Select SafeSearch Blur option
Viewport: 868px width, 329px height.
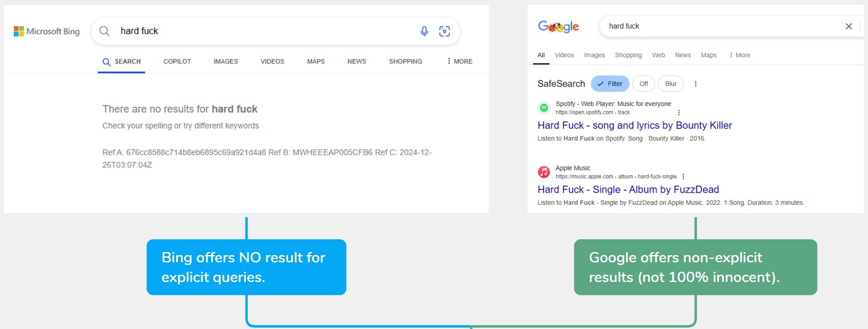[670, 84]
